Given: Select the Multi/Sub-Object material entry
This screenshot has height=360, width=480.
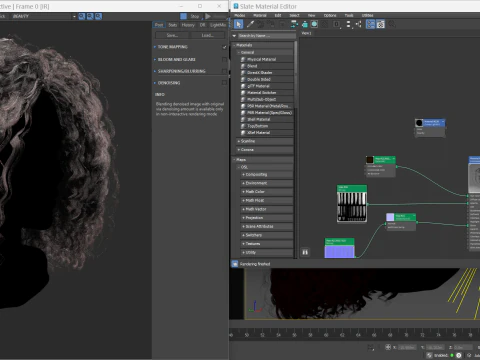Looking at the screenshot, I should click(x=261, y=99).
